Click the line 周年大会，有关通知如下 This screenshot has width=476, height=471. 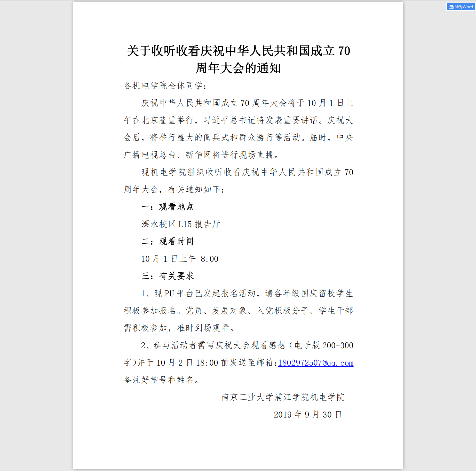coord(174,189)
